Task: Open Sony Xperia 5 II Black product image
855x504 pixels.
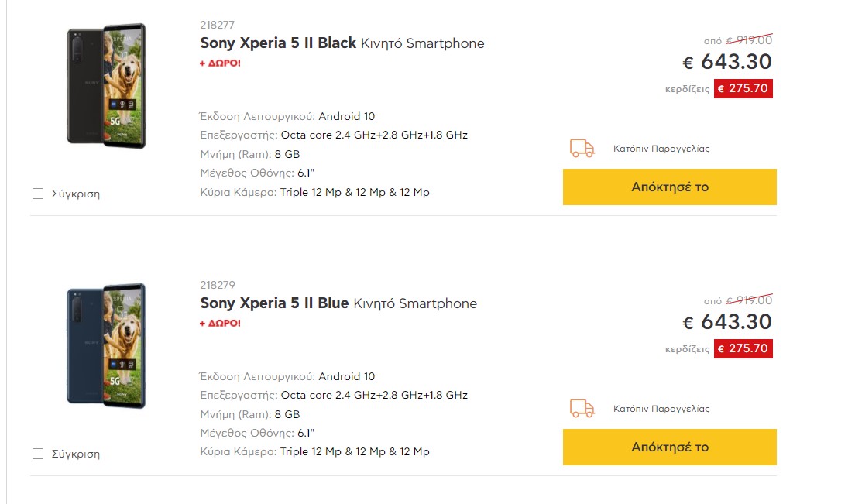Action: 106,85
